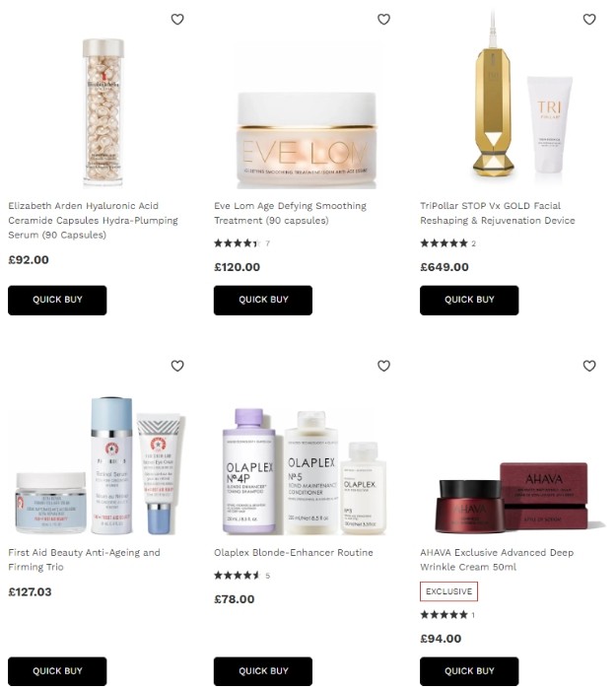
Task: Open Eve Lom star rating reviews
Action: click(241, 242)
